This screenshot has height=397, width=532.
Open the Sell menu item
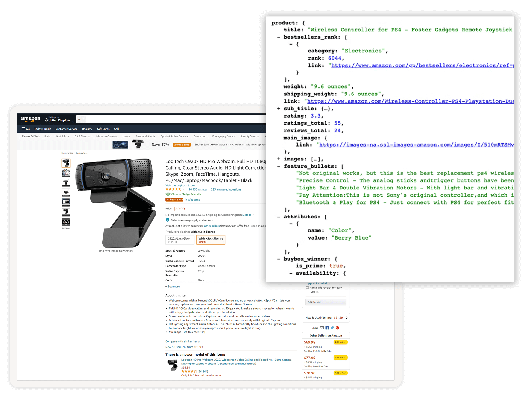[x=116, y=129]
